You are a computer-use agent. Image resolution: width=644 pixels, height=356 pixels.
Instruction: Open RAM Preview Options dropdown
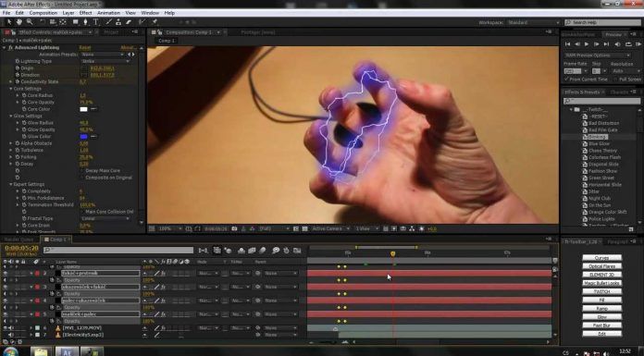[598, 55]
